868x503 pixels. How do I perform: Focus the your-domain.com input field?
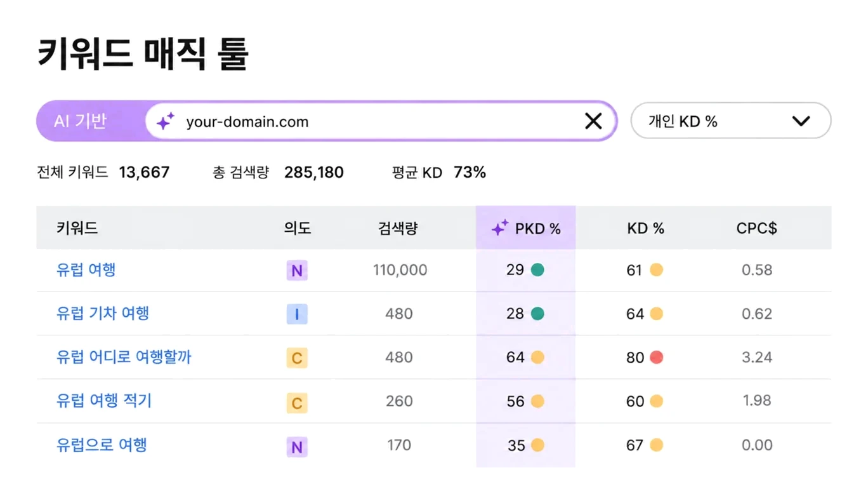click(x=381, y=121)
